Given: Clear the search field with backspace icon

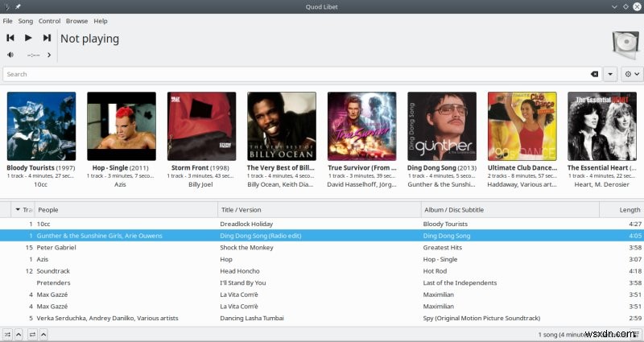Looking at the screenshot, I should pos(594,74).
